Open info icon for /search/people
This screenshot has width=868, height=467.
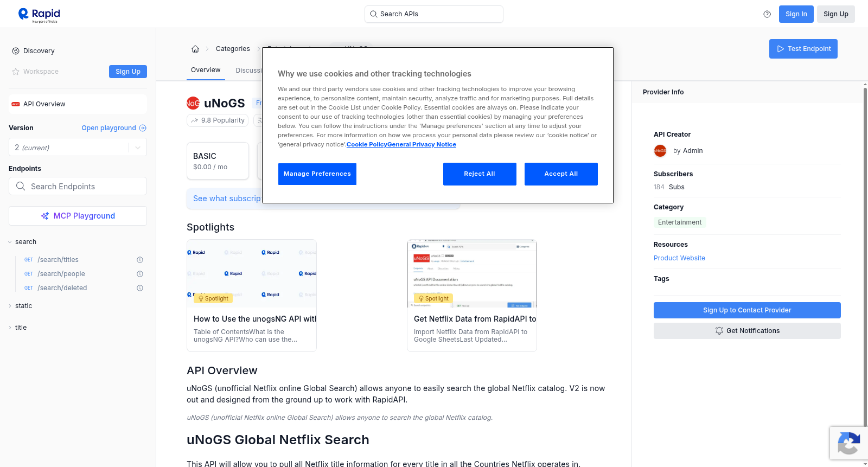click(x=140, y=274)
